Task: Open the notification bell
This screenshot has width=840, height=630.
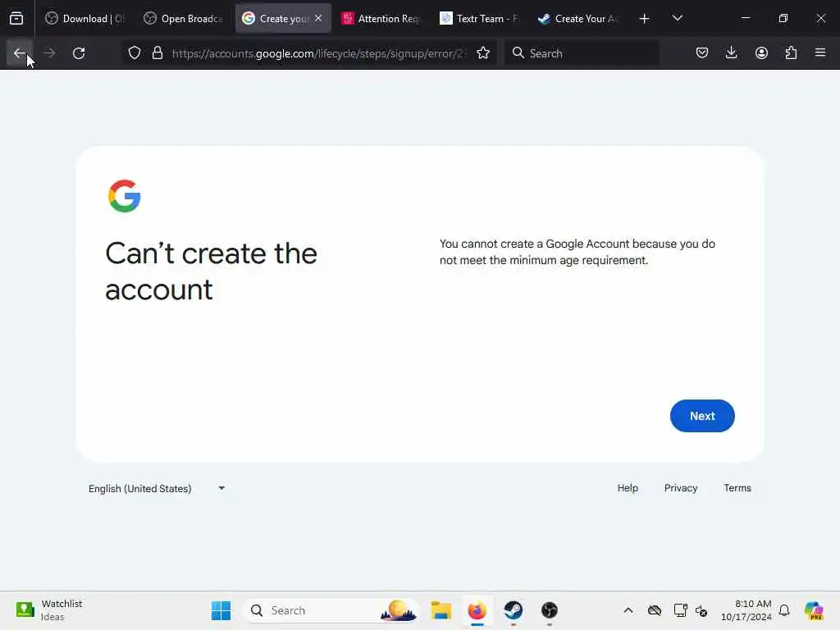Action: point(784,610)
